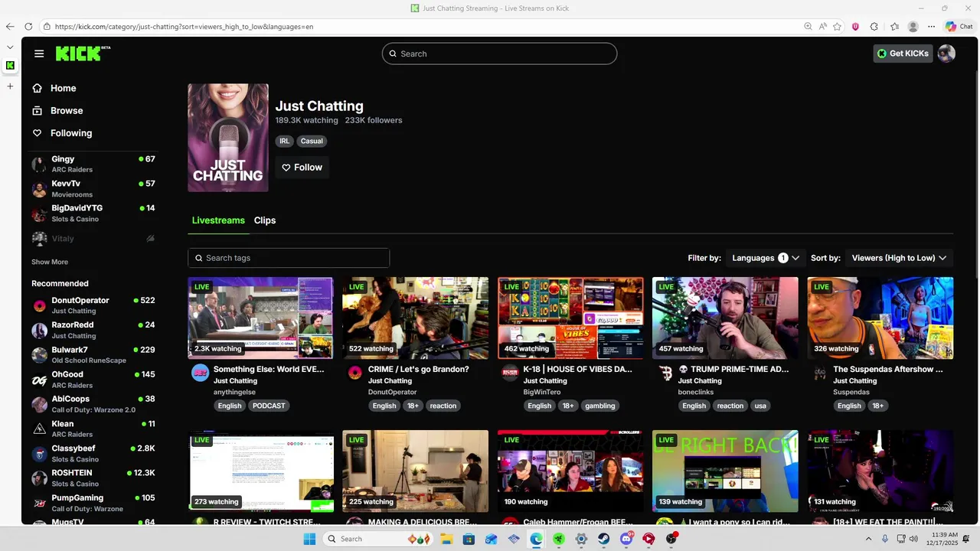Open Steam from the taskbar
The height and width of the screenshot is (551, 980).
(603, 539)
